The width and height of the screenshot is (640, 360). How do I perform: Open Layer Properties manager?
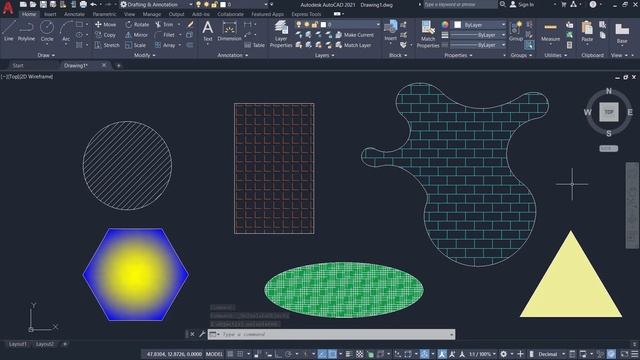pos(281,34)
